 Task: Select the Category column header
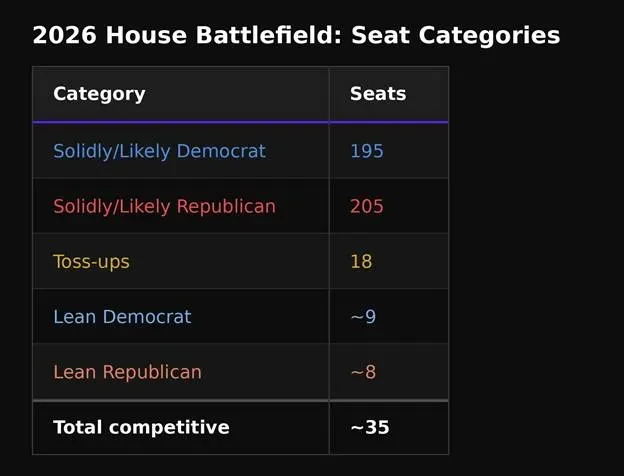click(x=99, y=94)
